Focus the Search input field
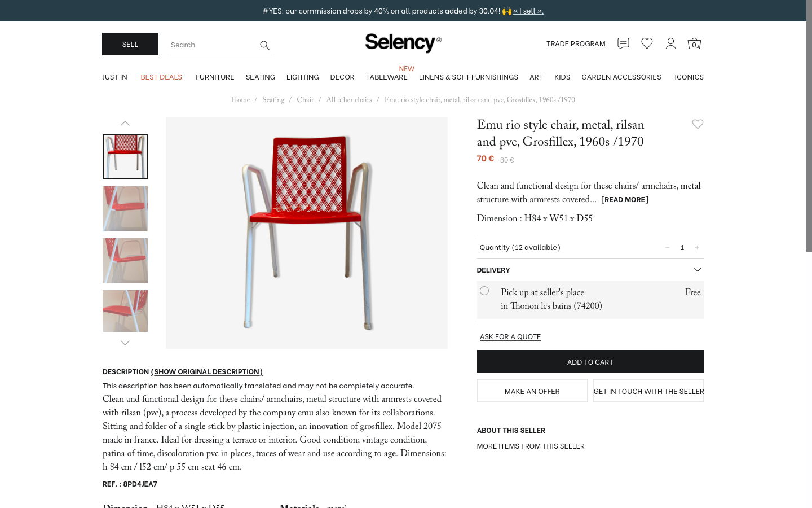Viewport: 812px width, 508px height. (x=211, y=45)
